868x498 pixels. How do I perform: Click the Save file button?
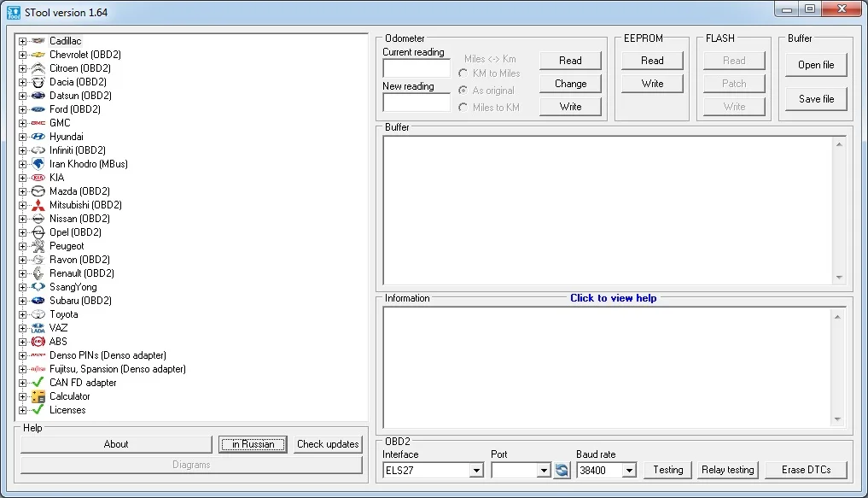tap(816, 99)
